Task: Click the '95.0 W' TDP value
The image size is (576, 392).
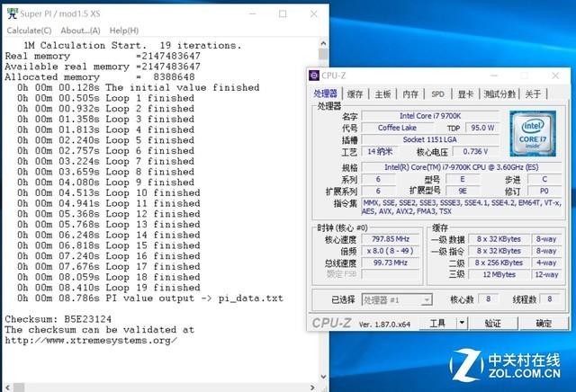Action: pos(482,128)
